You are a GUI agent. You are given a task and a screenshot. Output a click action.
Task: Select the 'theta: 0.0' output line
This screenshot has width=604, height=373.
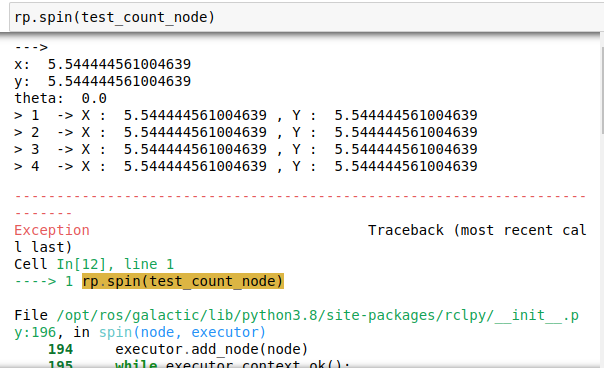[x=60, y=98]
